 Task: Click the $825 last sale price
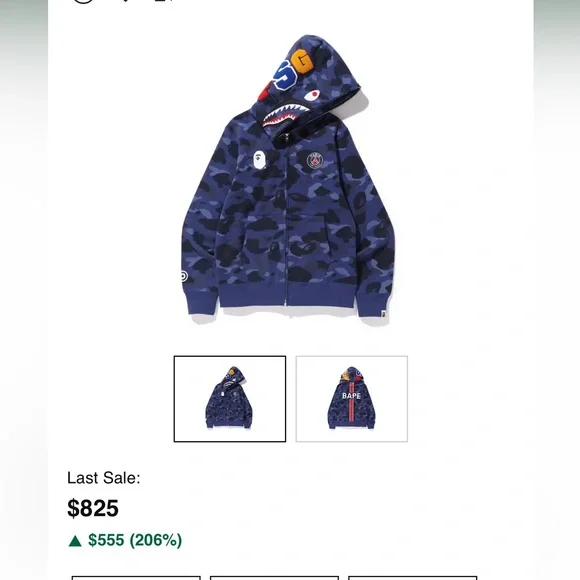tap(93, 508)
